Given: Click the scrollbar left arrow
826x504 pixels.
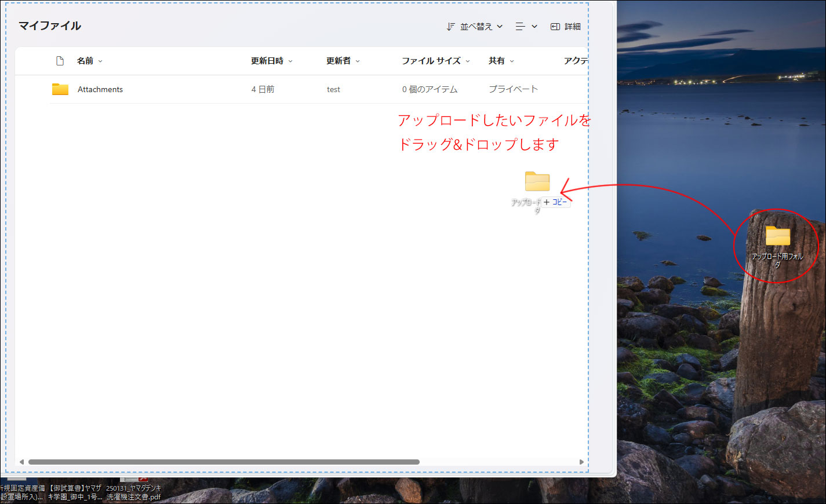Looking at the screenshot, I should tap(21, 462).
